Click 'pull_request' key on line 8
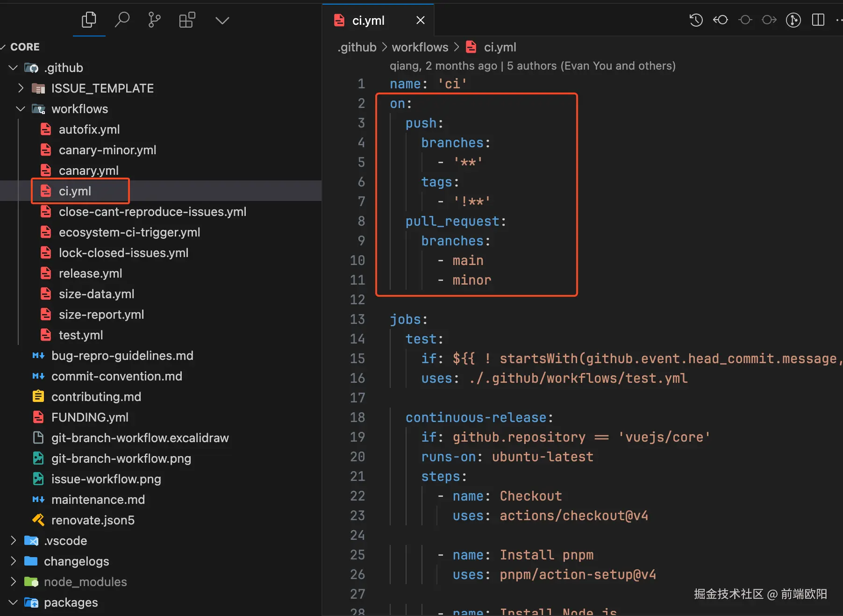The image size is (843, 616). click(x=452, y=221)
